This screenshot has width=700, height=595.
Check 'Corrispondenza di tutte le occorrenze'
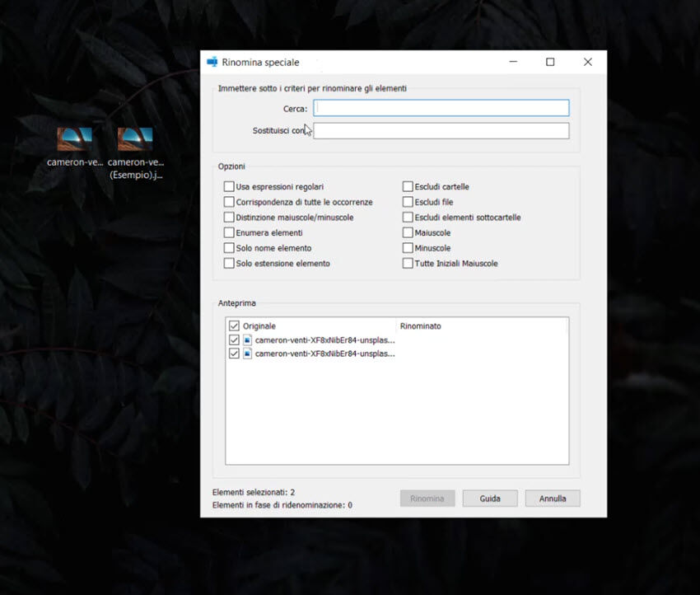point(229,202)
